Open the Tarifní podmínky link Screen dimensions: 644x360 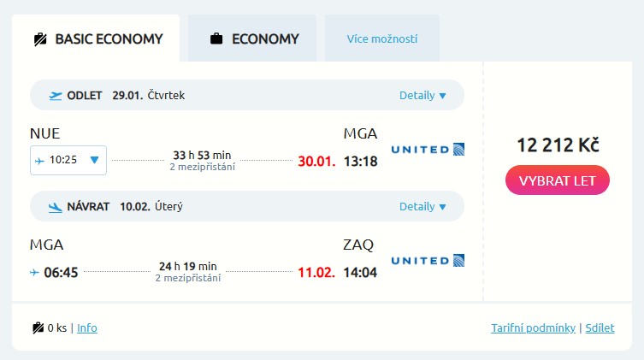(533, 328)
